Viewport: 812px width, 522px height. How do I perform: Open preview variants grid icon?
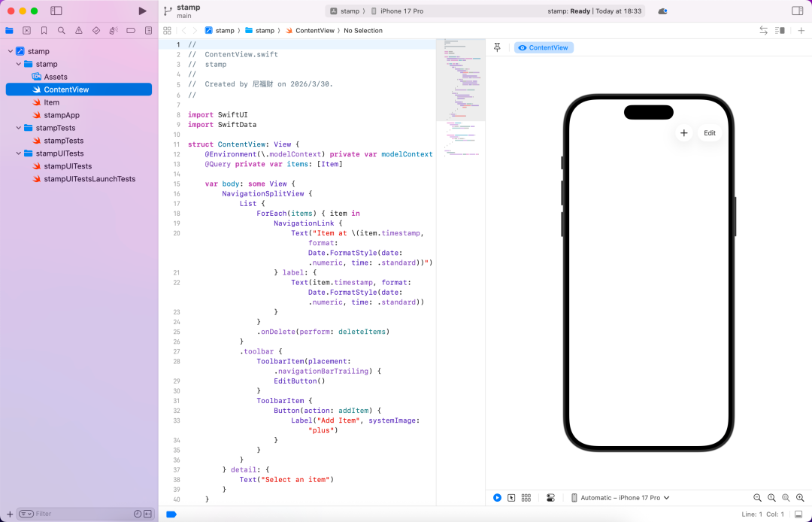(526, 498)
